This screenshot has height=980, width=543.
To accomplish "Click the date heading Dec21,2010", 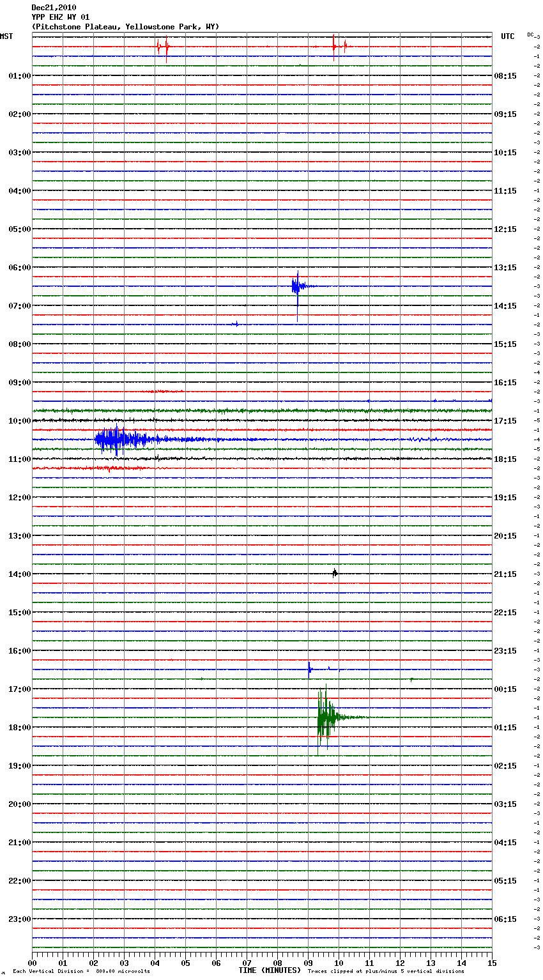I will coord(54,8).
